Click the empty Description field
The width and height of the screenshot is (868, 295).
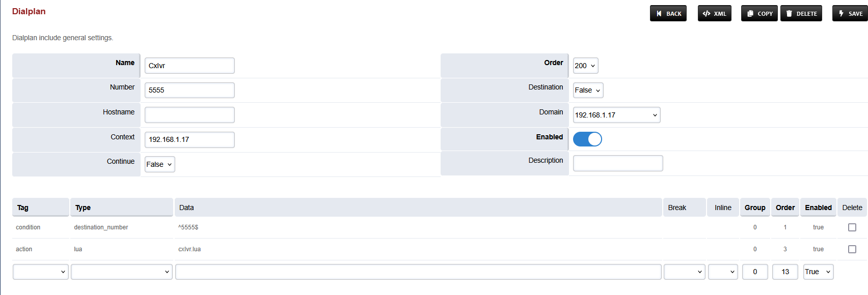(x=618, y=163)
